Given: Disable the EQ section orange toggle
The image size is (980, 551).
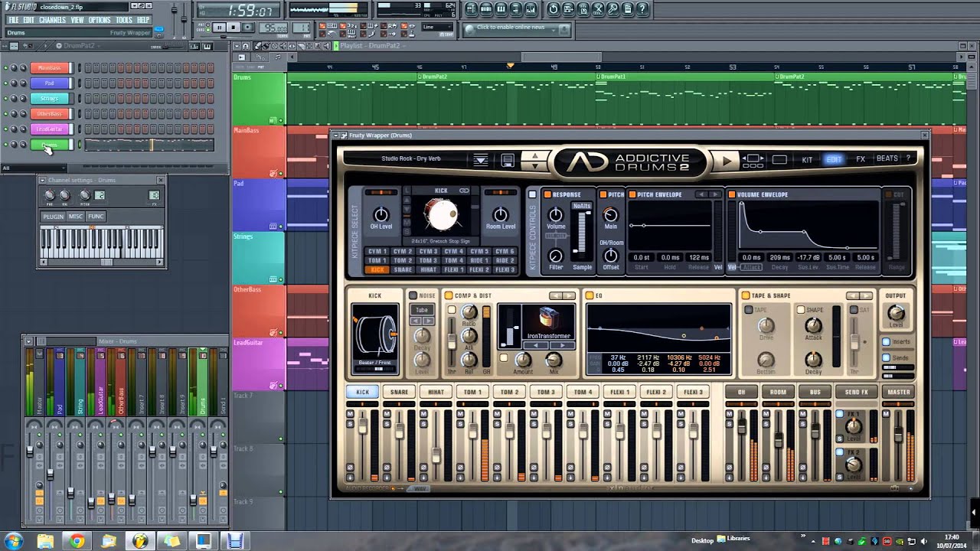Looking at the screenshot, I should (589, 295).
